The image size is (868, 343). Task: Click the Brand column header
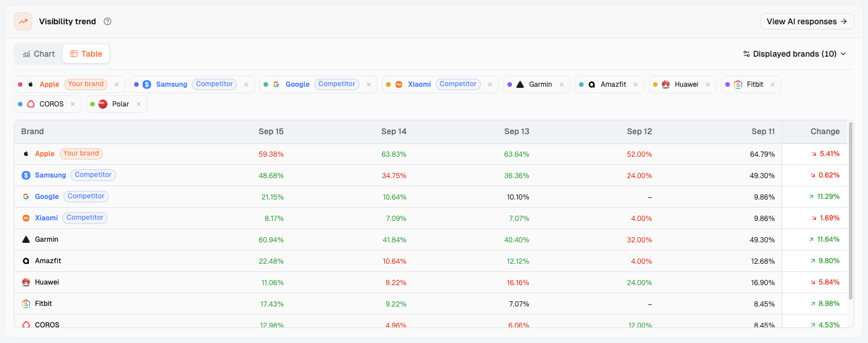pyautogui.click(x=32, y=132)
